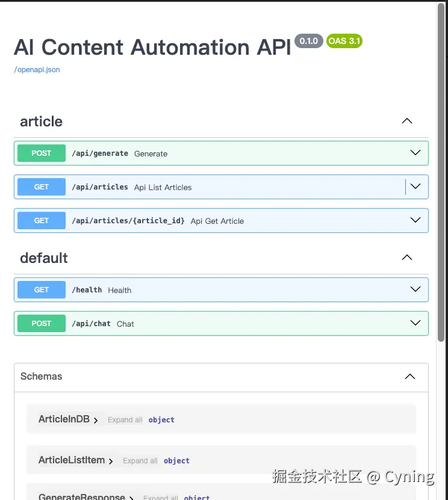Expand POST /api/generate endpoint arrow
The width and height of the screenshot is (448, 500).
tap(415, 153)
